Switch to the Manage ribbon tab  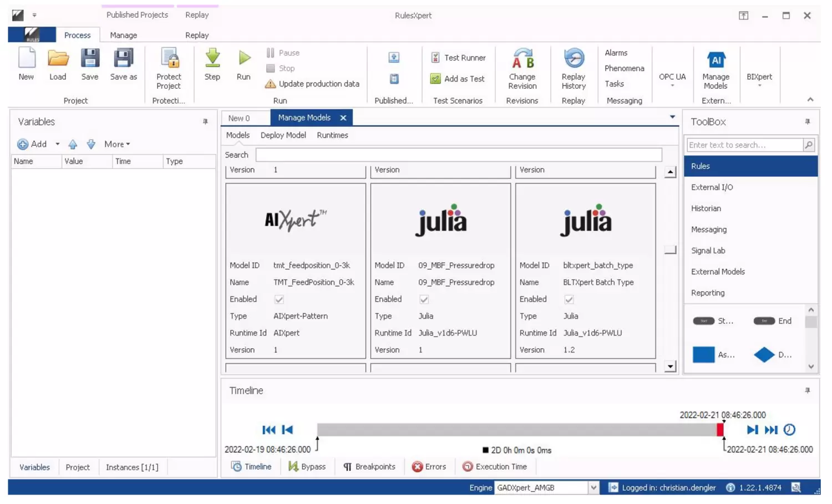click(x=123, y=35)
